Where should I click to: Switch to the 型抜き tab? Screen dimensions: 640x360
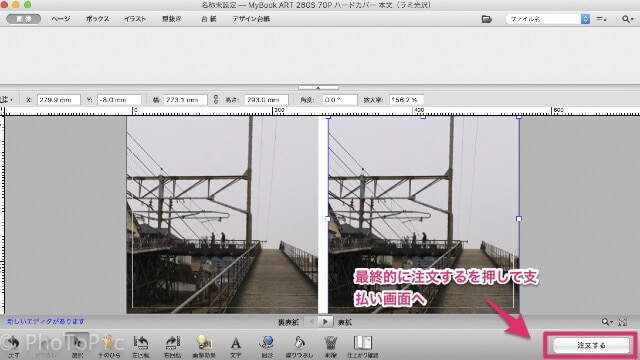172,19
